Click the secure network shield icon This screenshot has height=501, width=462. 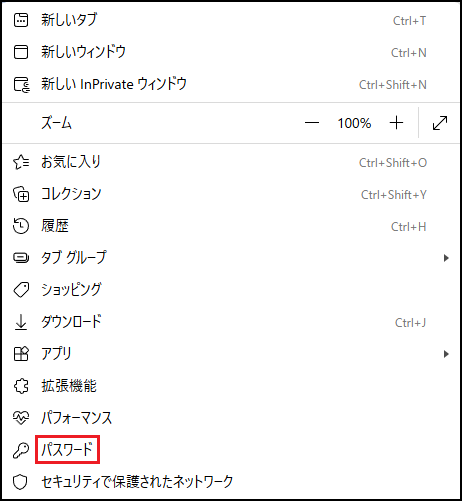pos(20,482)
